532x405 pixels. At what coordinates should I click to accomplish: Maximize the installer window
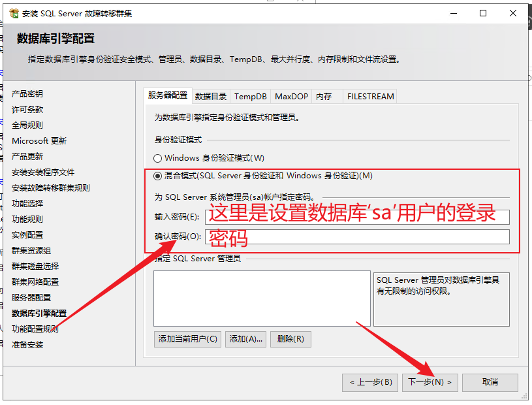point(483,13)
